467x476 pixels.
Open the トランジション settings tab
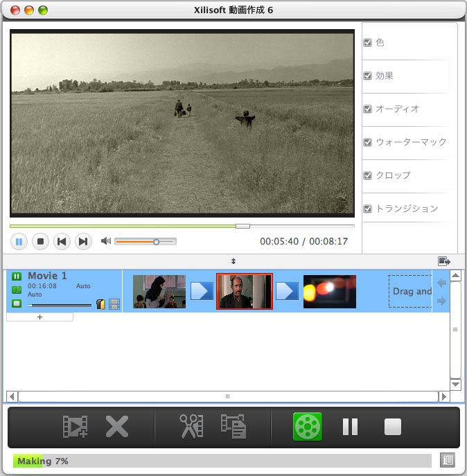click(406, 209)
